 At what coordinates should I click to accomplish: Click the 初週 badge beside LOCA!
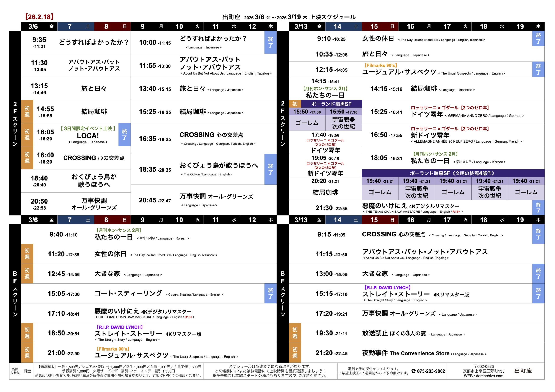coord(27,134)
